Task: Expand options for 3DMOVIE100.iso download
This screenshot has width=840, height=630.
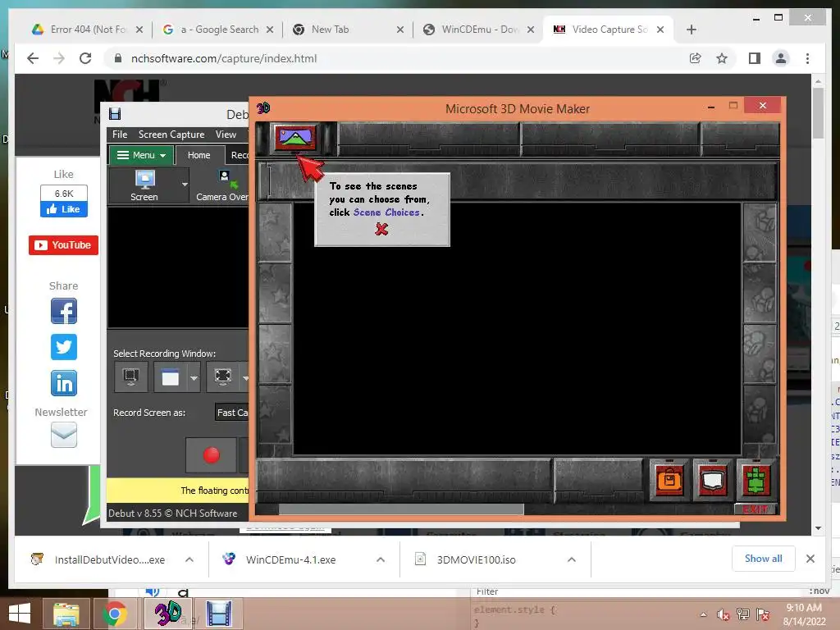Action: (x=572, y=559)
